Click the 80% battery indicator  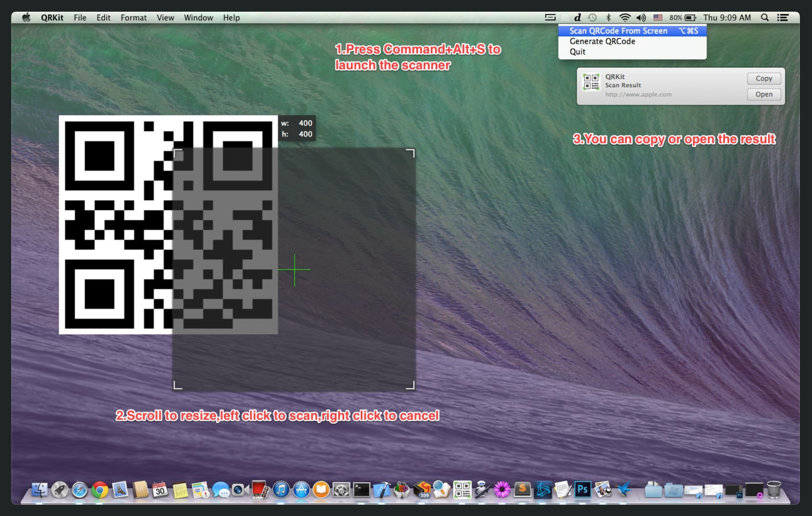[x=682, y=17]
